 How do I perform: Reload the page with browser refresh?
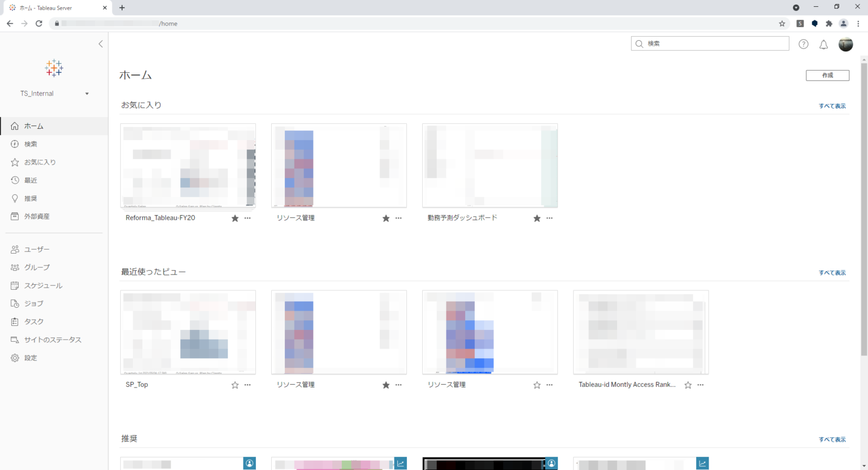(39, 24)
